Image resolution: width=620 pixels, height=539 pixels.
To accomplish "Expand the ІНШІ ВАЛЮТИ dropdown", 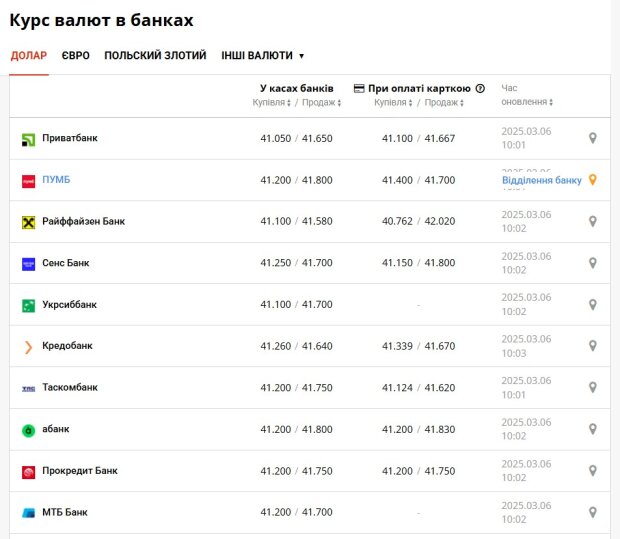I will coord(263,55).
